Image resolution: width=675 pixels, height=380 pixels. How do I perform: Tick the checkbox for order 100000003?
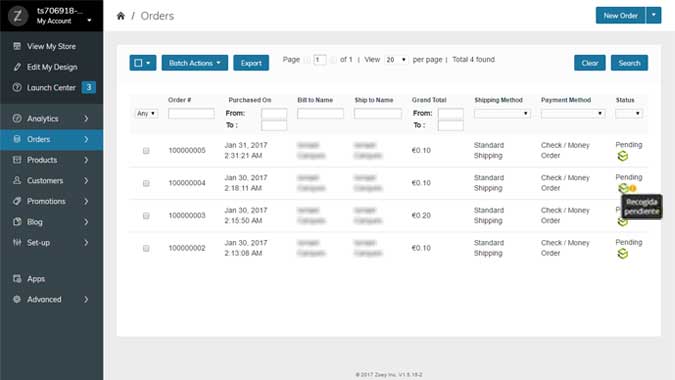[x=146, y=216]
